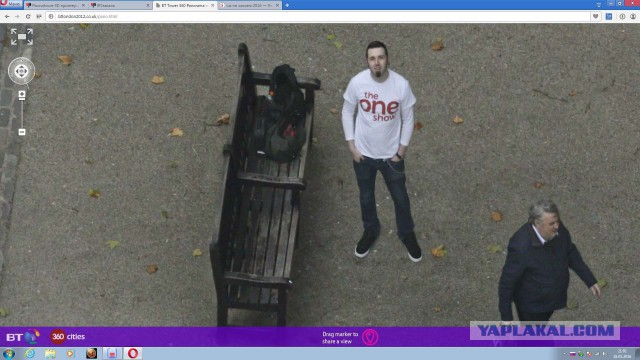
Task: Open the taskbar clock
Action: [622, 353]
